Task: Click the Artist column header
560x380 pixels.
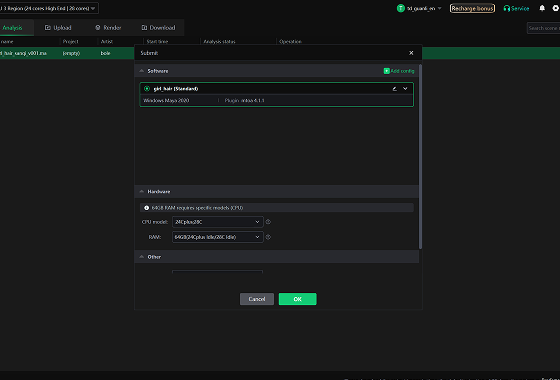Action: point(106,41)
